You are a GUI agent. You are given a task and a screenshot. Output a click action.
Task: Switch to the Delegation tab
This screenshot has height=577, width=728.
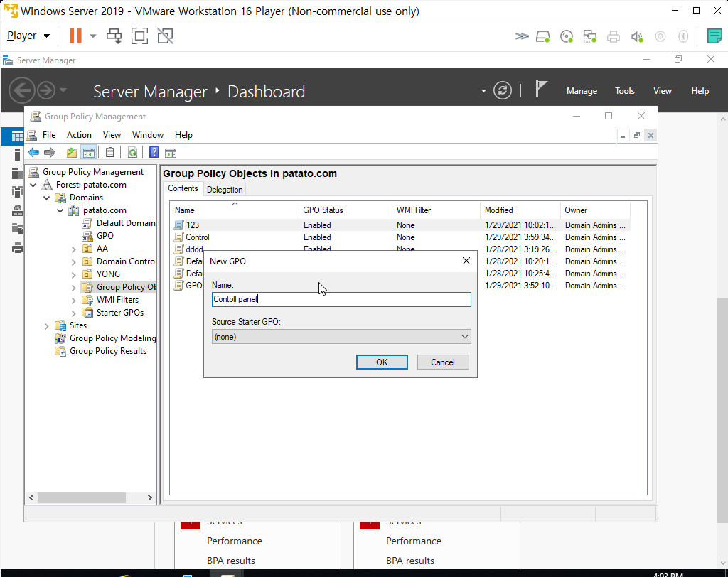[225, 190]
